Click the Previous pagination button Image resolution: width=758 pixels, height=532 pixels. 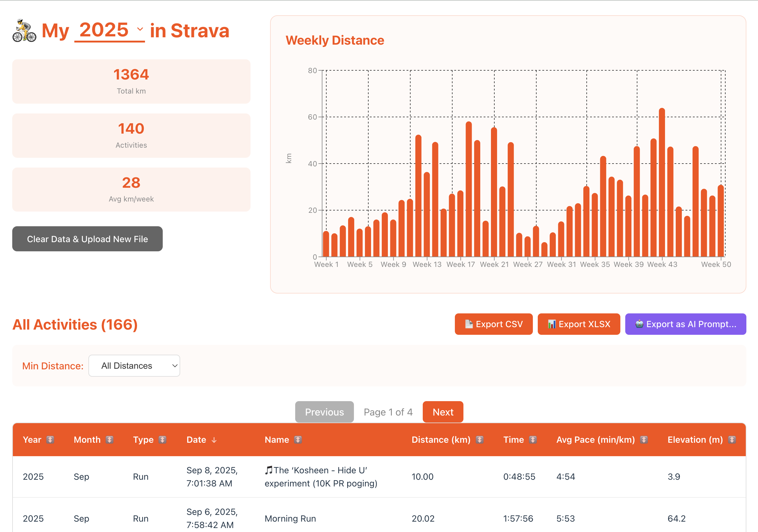click(x=324, y=412)
